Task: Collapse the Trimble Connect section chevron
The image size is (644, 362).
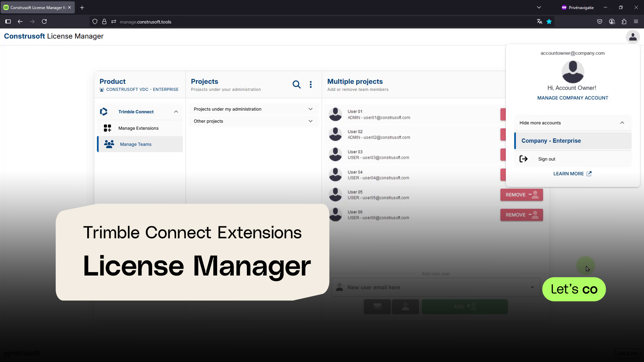Action: coord(176,112)
